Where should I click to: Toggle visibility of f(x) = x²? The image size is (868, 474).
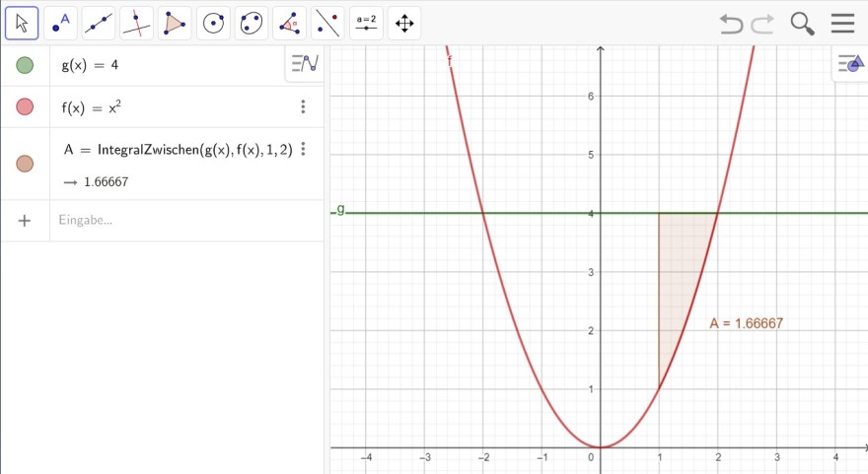[x=25, y=106]
